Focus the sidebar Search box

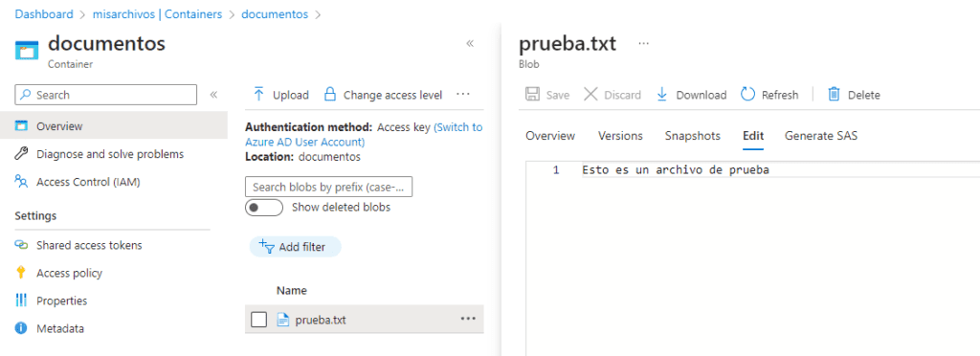coord(105,95)
